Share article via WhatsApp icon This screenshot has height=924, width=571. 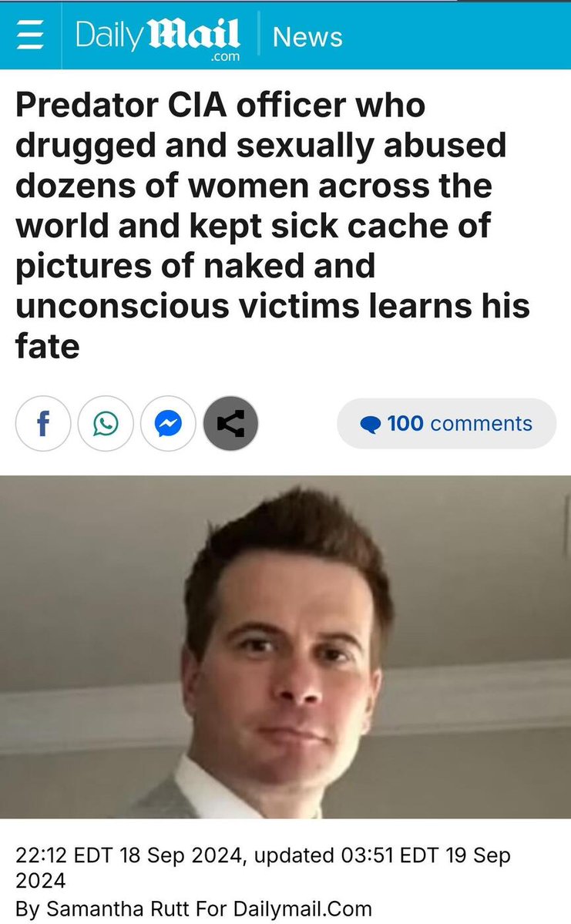pyautogui.click(x=106, y=423)
